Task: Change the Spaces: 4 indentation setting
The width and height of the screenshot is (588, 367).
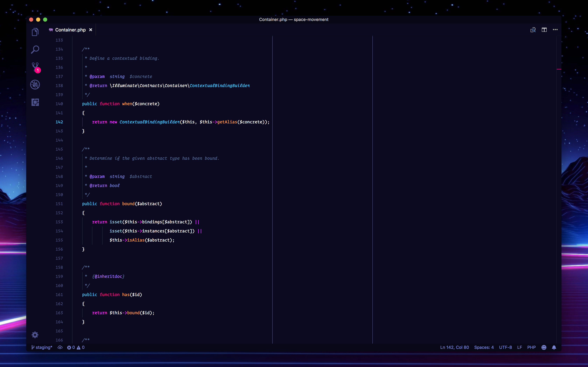Action: tap(484, 347)
